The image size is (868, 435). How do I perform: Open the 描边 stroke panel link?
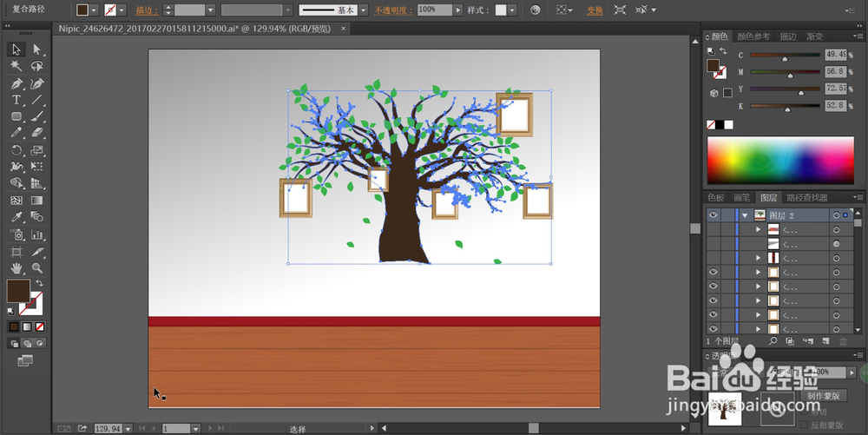[147, 10]
